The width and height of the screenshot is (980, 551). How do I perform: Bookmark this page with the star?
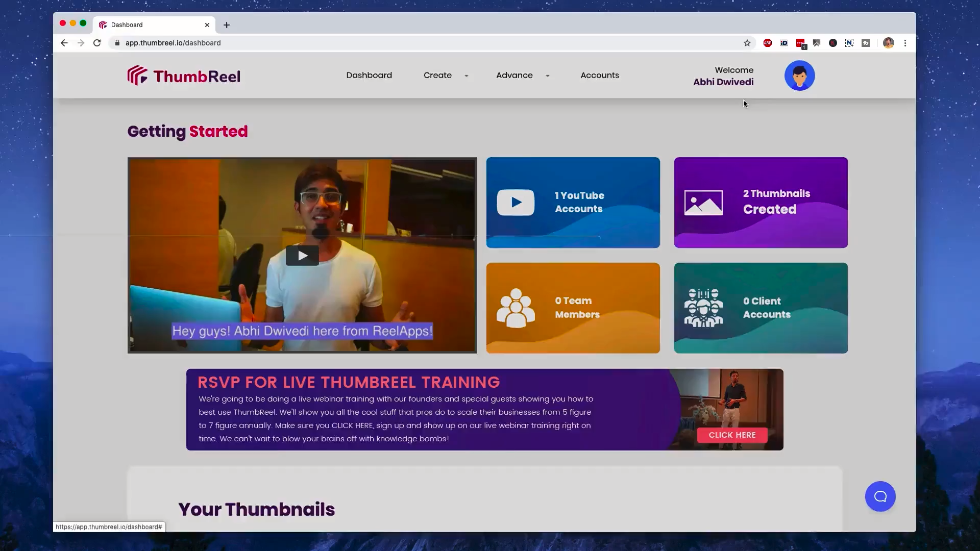coord(747,43)
